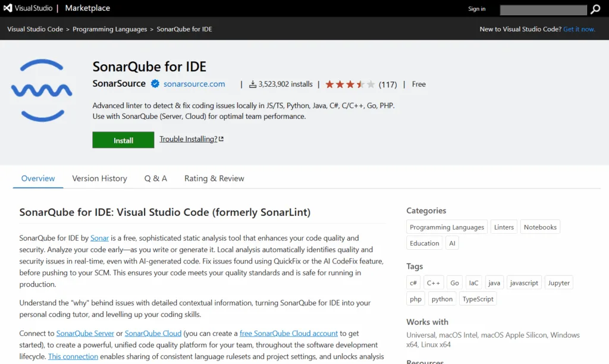Click the Visual Studio logo icon

click(x=8, y=8)
